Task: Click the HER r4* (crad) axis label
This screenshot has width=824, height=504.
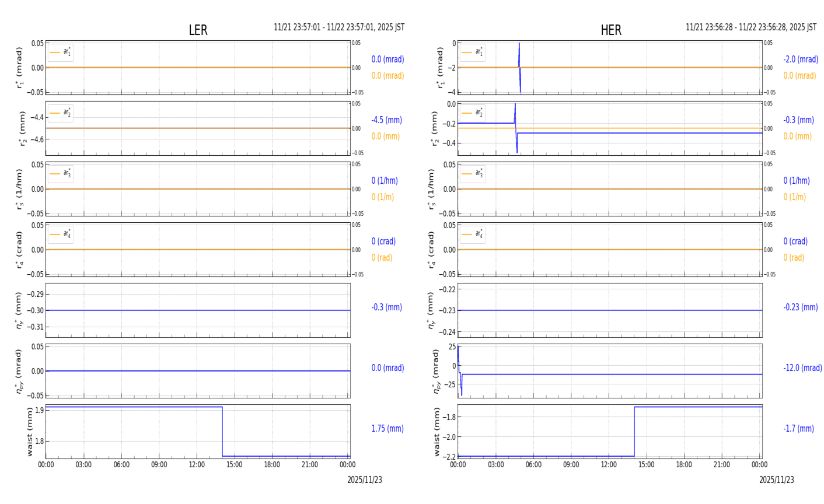Action: pos(432,250)
